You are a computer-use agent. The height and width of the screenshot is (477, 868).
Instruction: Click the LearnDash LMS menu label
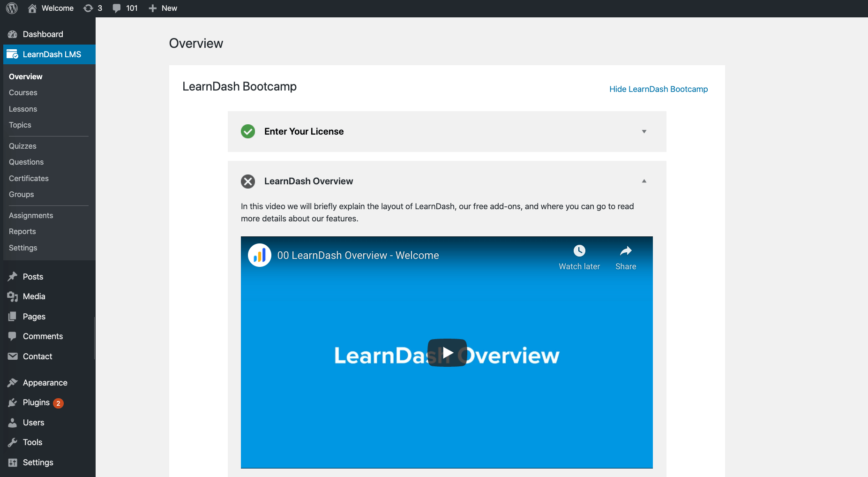pyautogui.click(x=52, y=54)
